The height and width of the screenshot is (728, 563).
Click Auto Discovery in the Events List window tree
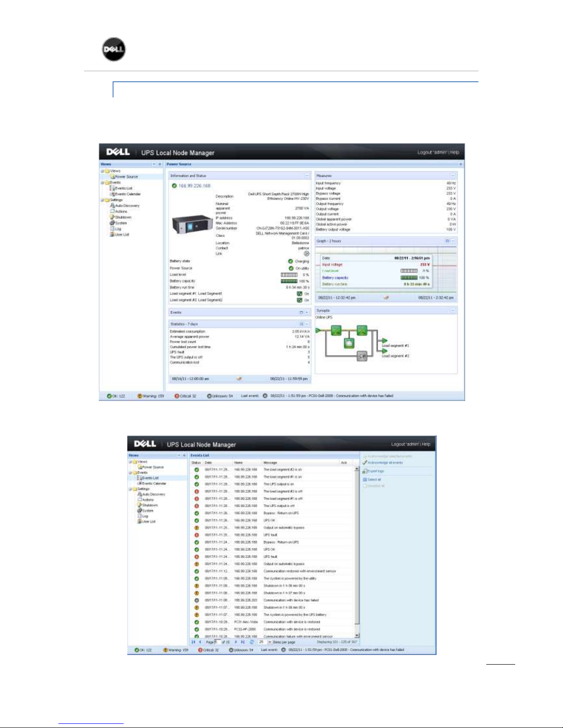click(x=152, y=494)
